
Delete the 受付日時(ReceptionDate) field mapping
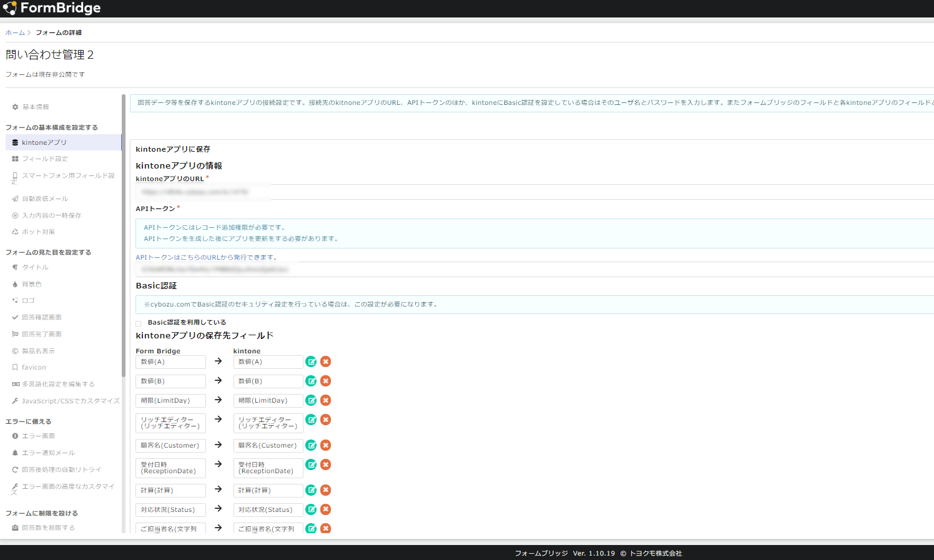click(x=325, y=464)
